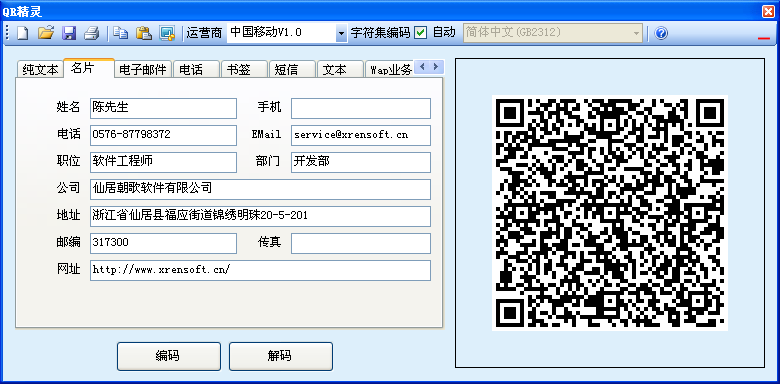
Task: Open the 电话 tab
Action: (x=196, y=70)
